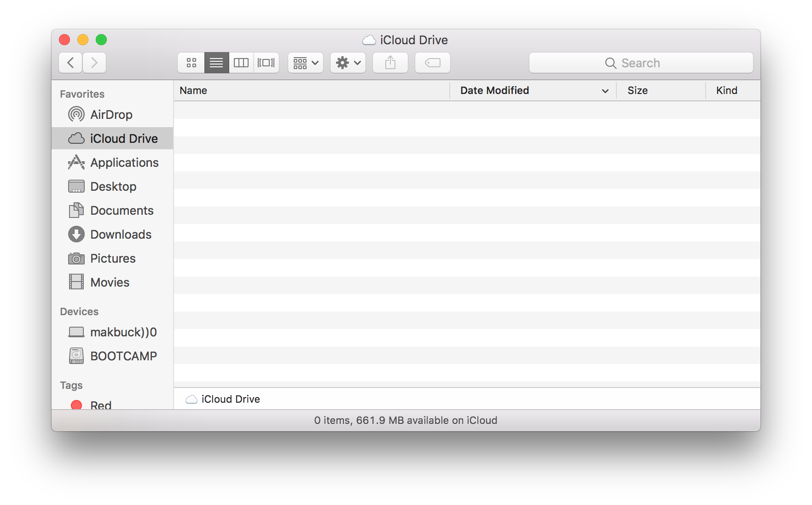Click the cloud proxy icon in title bar
Viewport: 812px width, 505px height.
pos(369,40)
